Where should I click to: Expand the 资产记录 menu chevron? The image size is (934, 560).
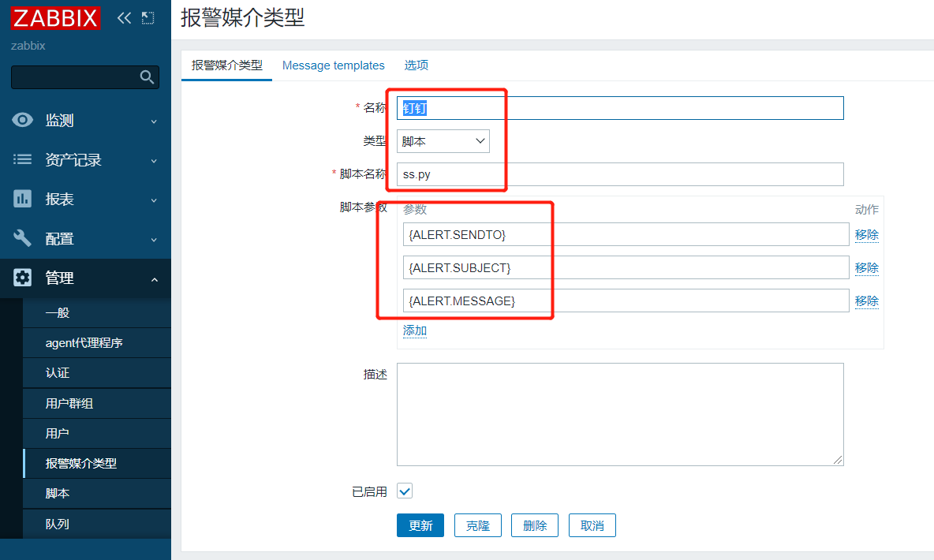(x=155, y=160)
